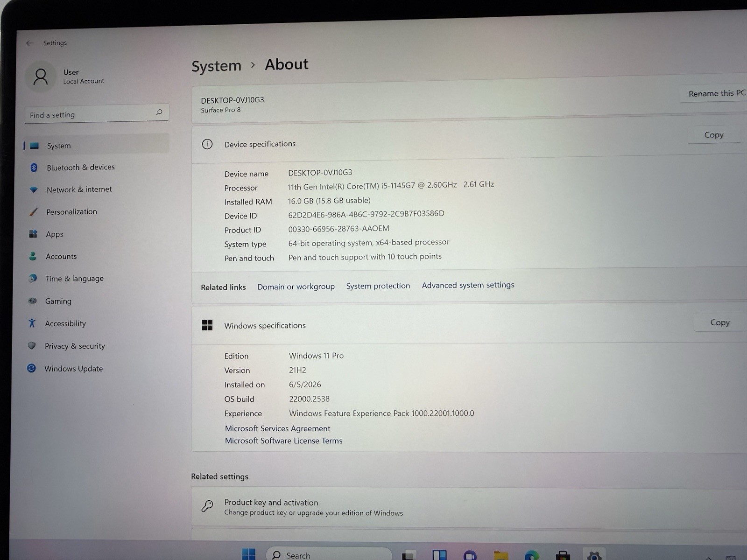Image resolution: width=747 pixels, height=560 pixels.
Task: Click the Find a setting search field
Action: click(x=97, y=113)
